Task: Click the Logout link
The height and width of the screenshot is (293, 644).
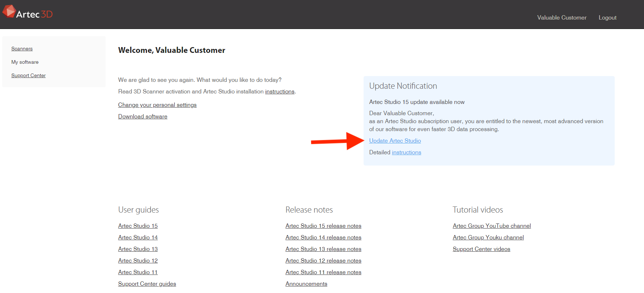Action: [607, 17]
